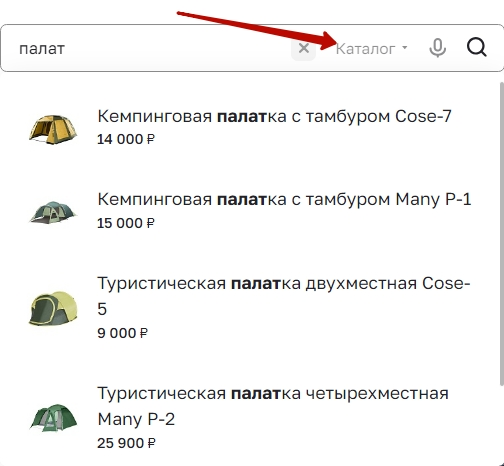504x466 pixels.
Task: Click into the search field containing палат
Action: coord(147,49)
